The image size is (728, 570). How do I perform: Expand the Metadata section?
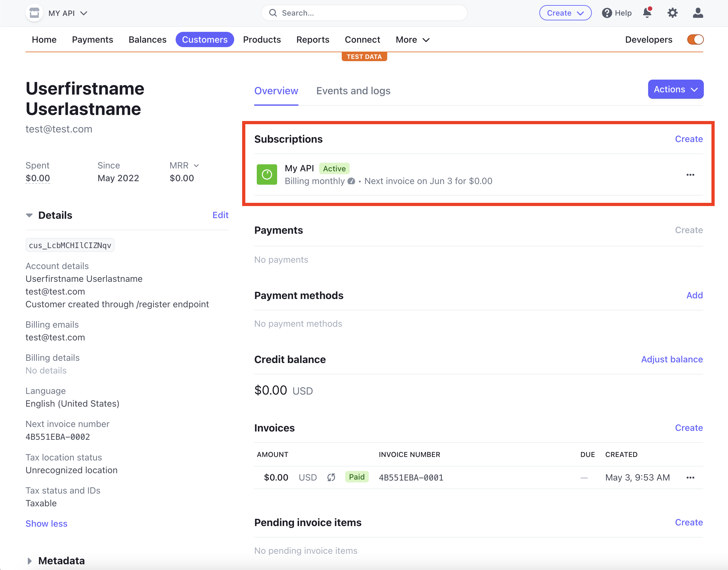point(29,561)
